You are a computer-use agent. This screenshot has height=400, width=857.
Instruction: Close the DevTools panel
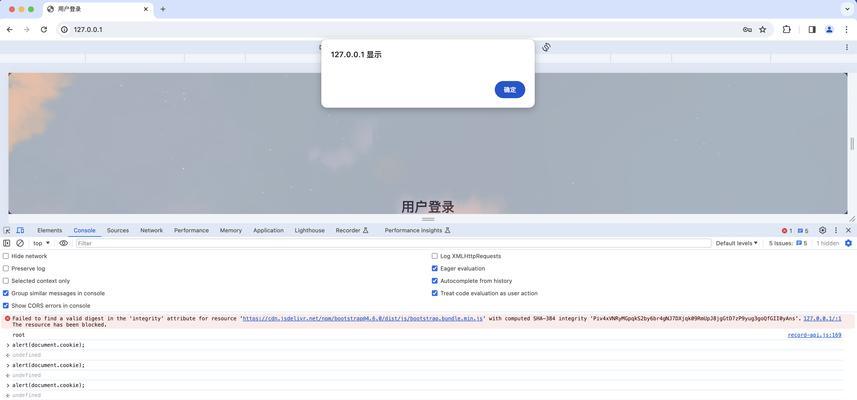tap(848, 231)
